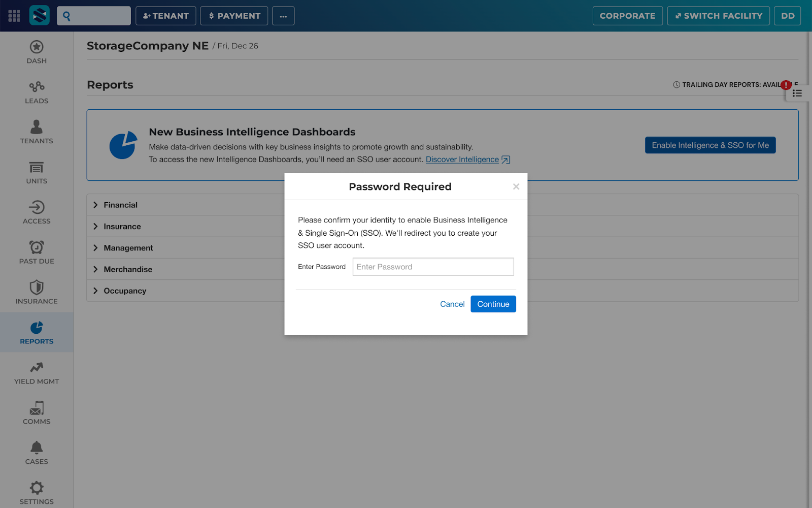This screenshot has width=812, height=508.
Task: Open the Dash sidebar icon
Action: (37, 47)
